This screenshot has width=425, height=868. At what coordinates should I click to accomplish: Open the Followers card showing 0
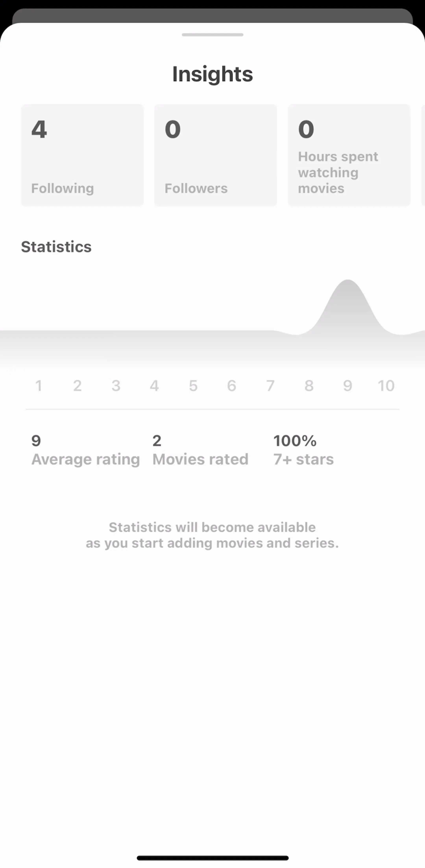(215, 155)
